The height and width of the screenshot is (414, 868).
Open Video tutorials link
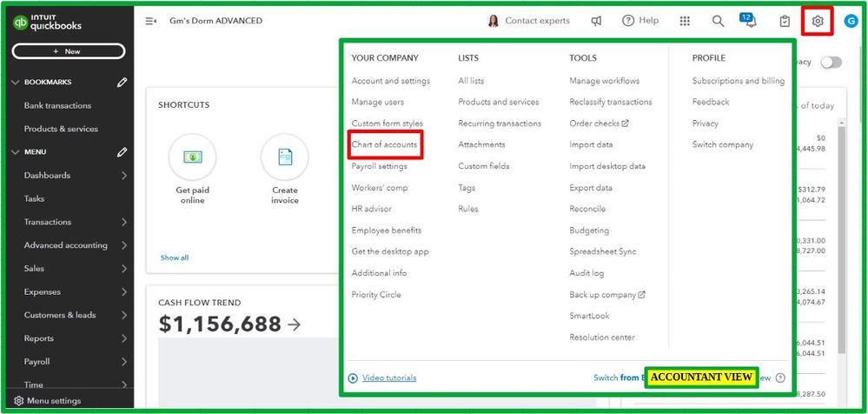[x=389, y=378]
